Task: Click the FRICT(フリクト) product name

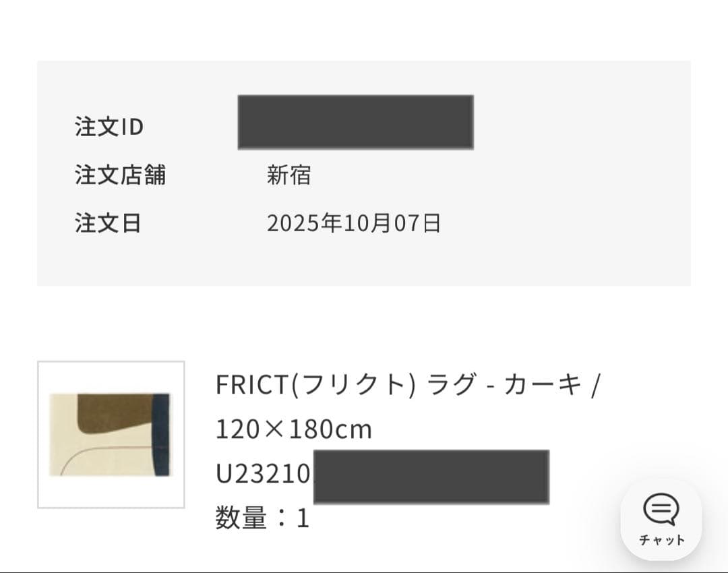Action: pyautogui.click(x=314, y=386)
